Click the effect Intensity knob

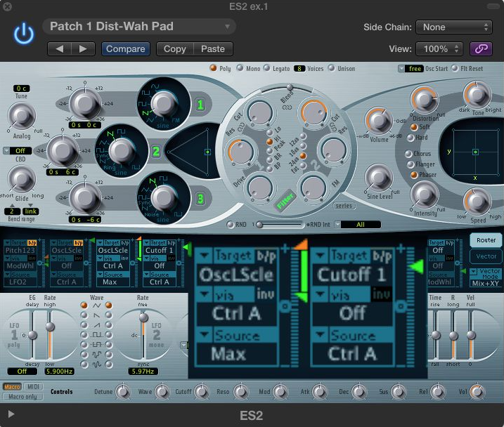point(425,195)
